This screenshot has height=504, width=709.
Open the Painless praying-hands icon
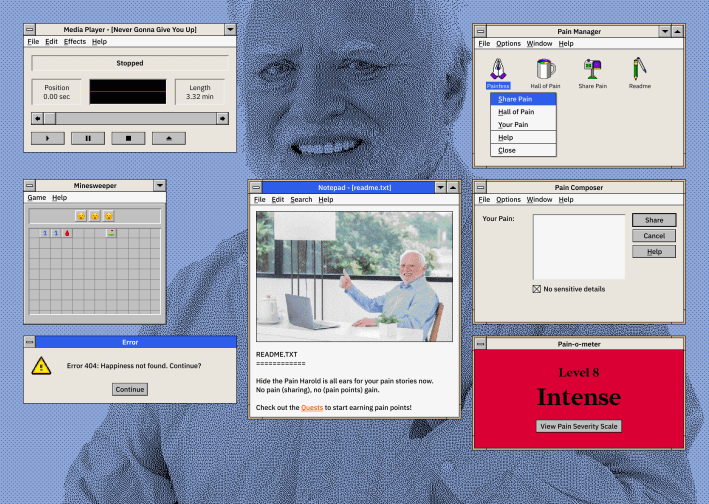[x=498, y=69]
